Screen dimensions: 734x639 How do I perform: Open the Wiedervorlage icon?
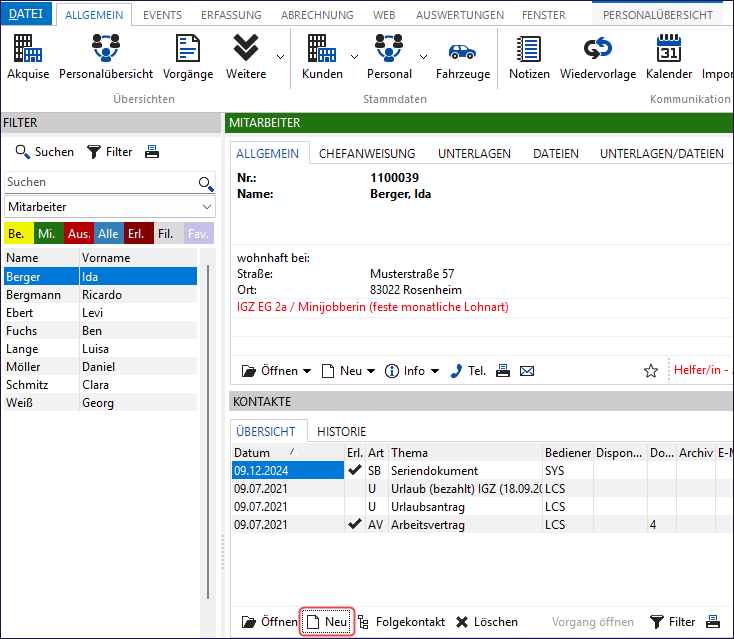coord(597,56)
